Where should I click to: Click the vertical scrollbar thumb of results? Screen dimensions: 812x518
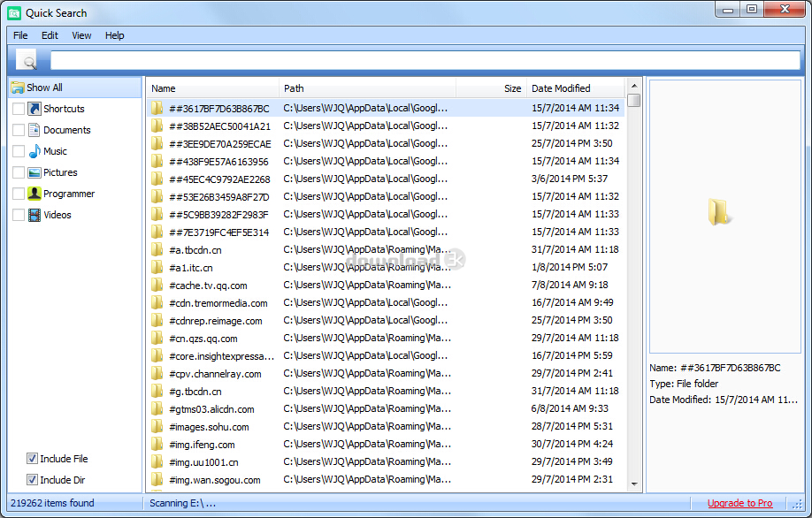634,100
